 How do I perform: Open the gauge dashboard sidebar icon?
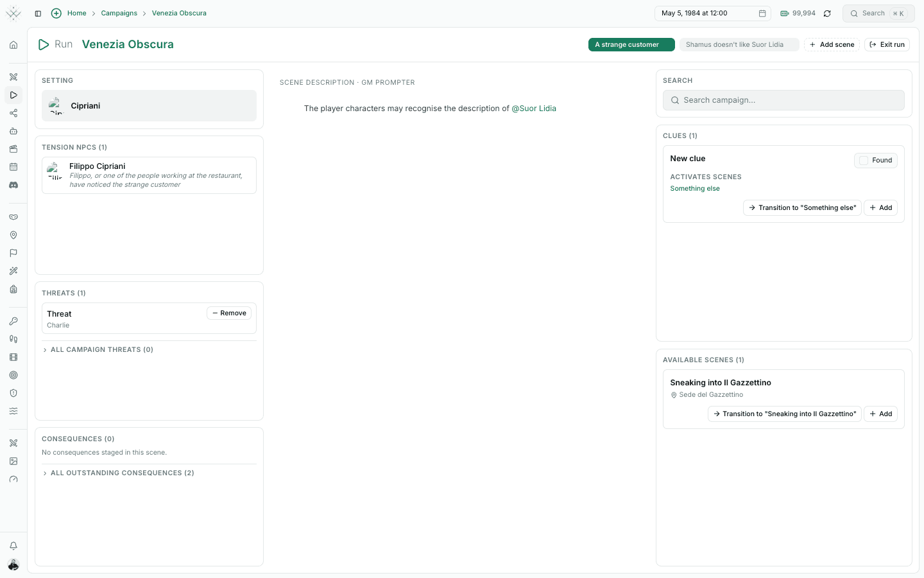pyautogui.click(x=13, y=479)
